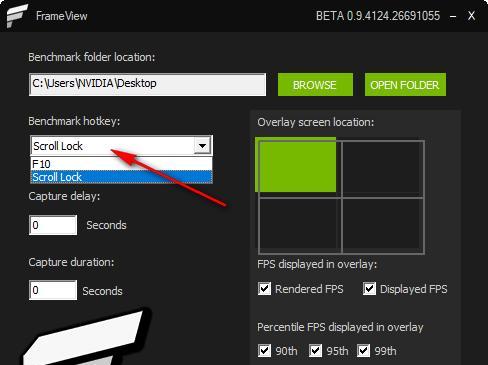Screen dimensions: 488x365
Task: Close the FrameView window
Action: coord(471,16)
